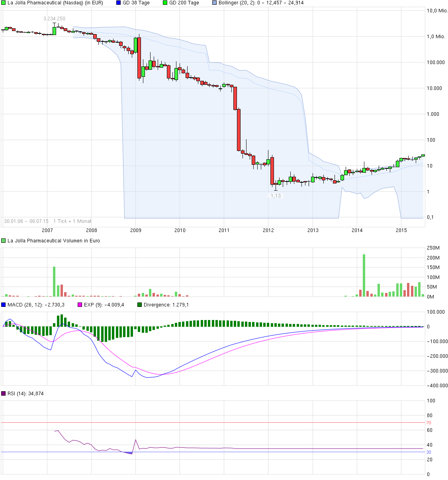Screen dimensions: 448x480
Task: Click the tall 2007 green volume bar
Action: (54, 281)
